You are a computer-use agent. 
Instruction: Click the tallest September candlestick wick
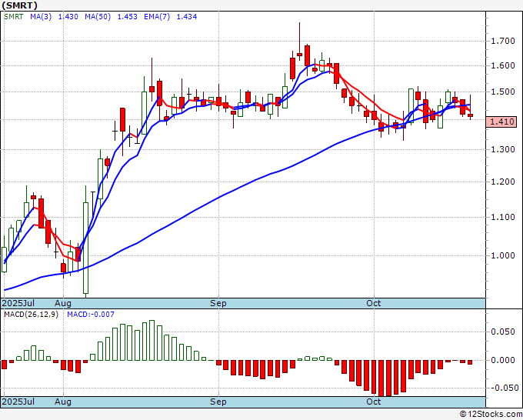[299, 42]
